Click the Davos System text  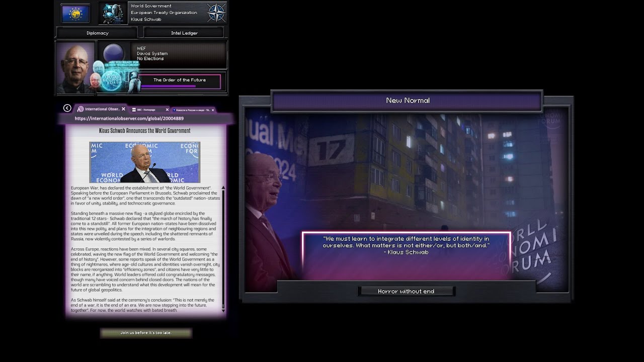(152, 53)
